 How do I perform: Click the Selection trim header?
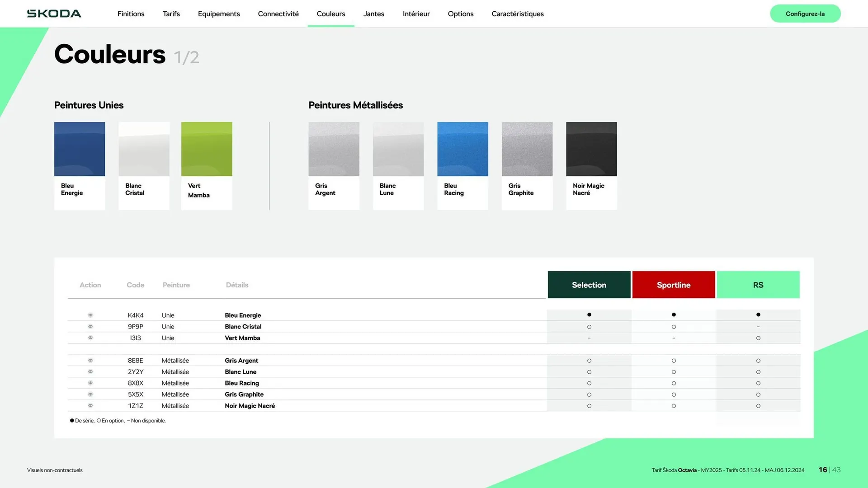pos(589,285)
